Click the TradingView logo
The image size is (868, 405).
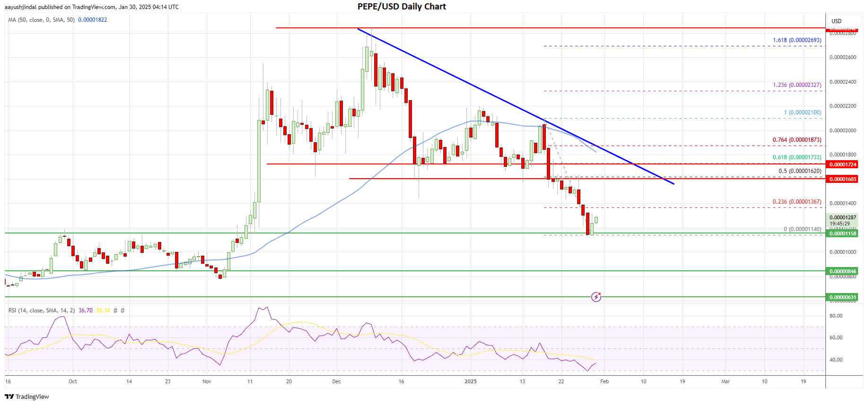pos(27,396)
